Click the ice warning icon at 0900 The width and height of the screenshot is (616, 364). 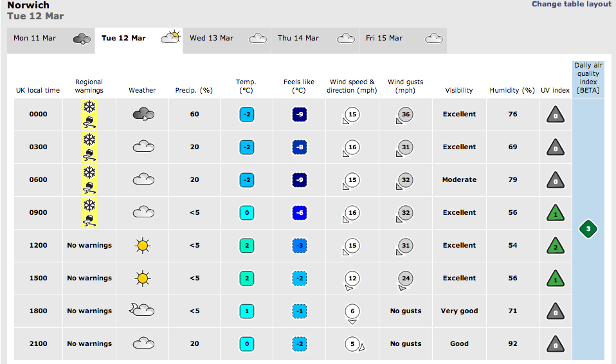pos(89,220)
